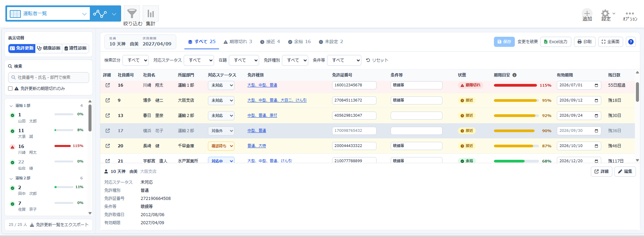
Task: Open detail icon for row 17 横浜 花子
Action: click(108, 131)
